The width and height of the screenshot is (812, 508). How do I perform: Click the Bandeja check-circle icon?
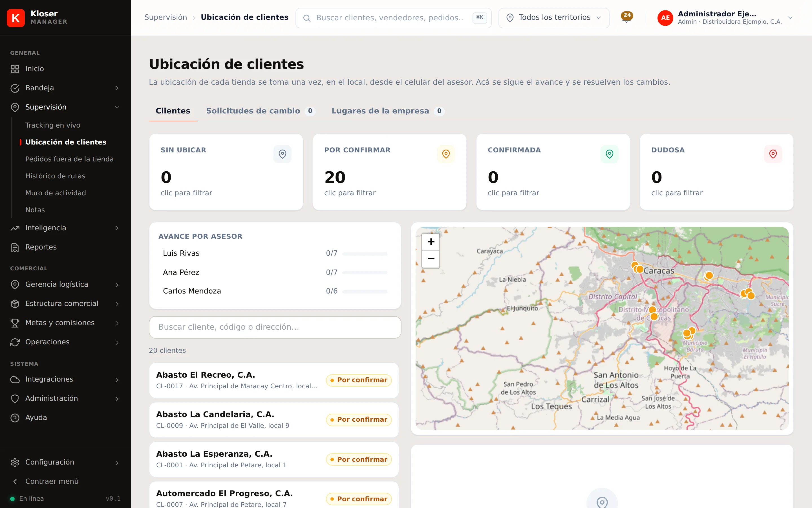(15, 88)
